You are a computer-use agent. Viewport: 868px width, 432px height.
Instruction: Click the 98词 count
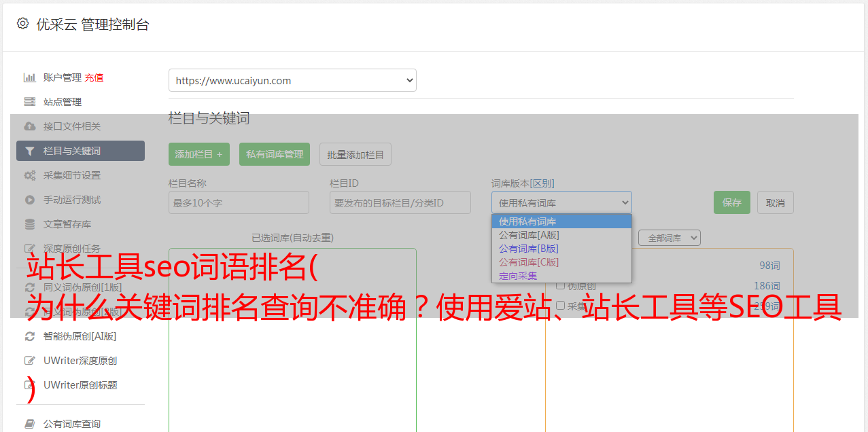(x=769, y=266)
